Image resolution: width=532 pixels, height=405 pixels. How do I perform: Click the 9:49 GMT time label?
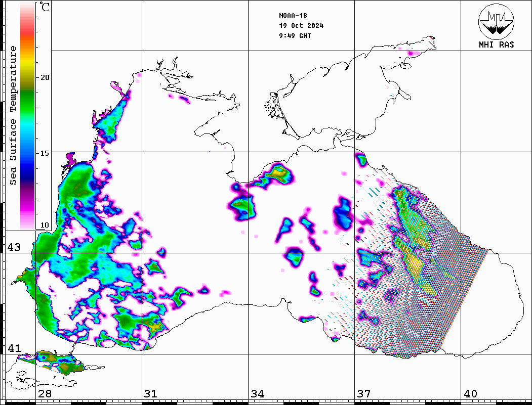click(x=295, y=35)
